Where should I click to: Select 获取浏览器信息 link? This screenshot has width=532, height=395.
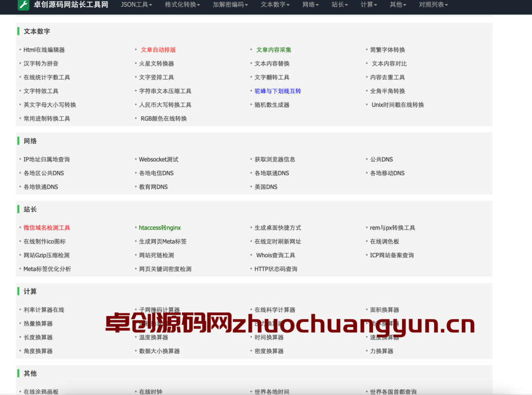[275, 160]
